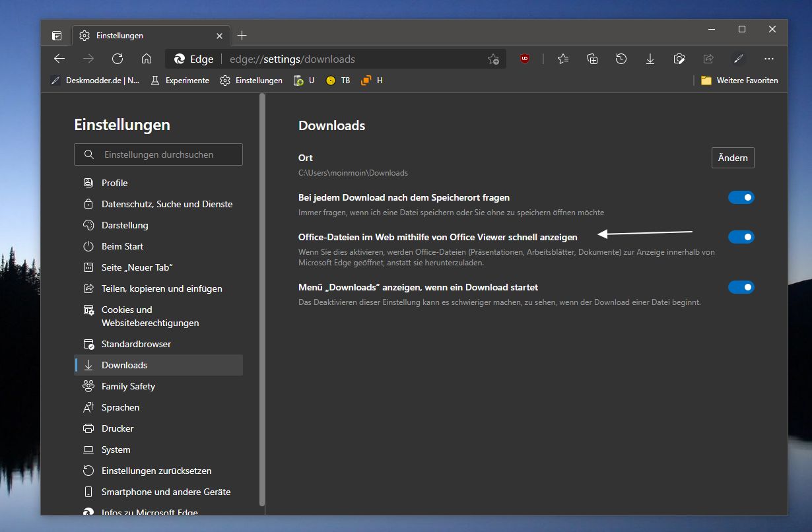Viewport: 812px width, 532px height.
Task: Open the Deskmodder.de bookmark
Action: (x=95, y=81)
